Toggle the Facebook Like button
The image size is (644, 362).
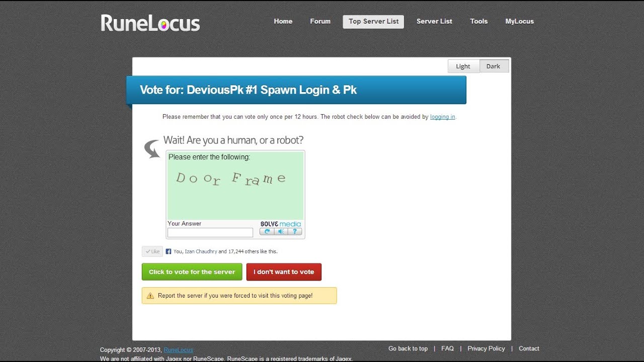pyautogui.click(x=152, y=251)
